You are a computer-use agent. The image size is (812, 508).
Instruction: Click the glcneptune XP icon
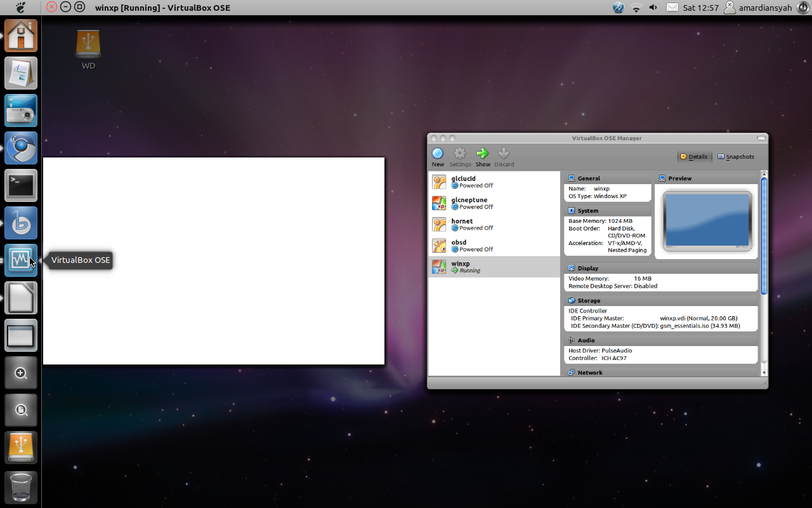coord(439,203)
